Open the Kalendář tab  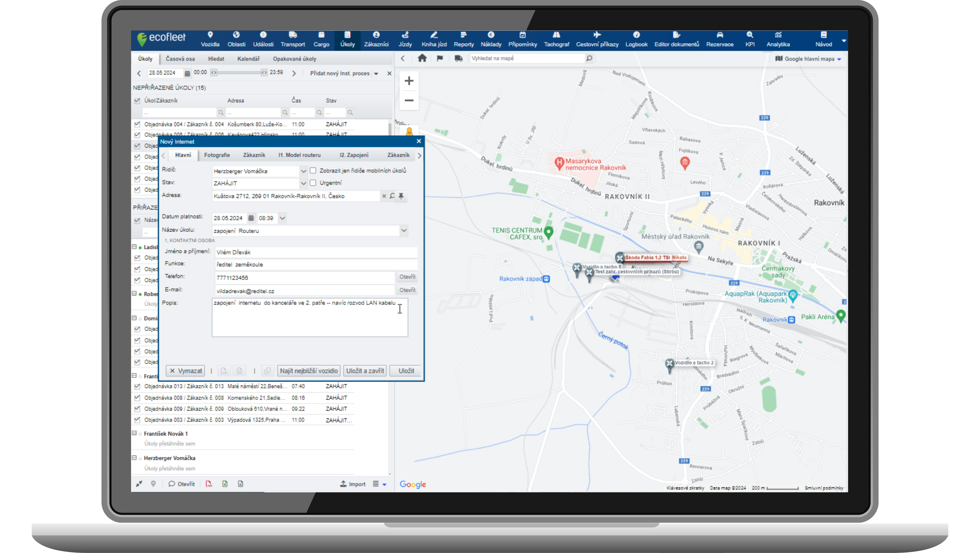point(248,59)
